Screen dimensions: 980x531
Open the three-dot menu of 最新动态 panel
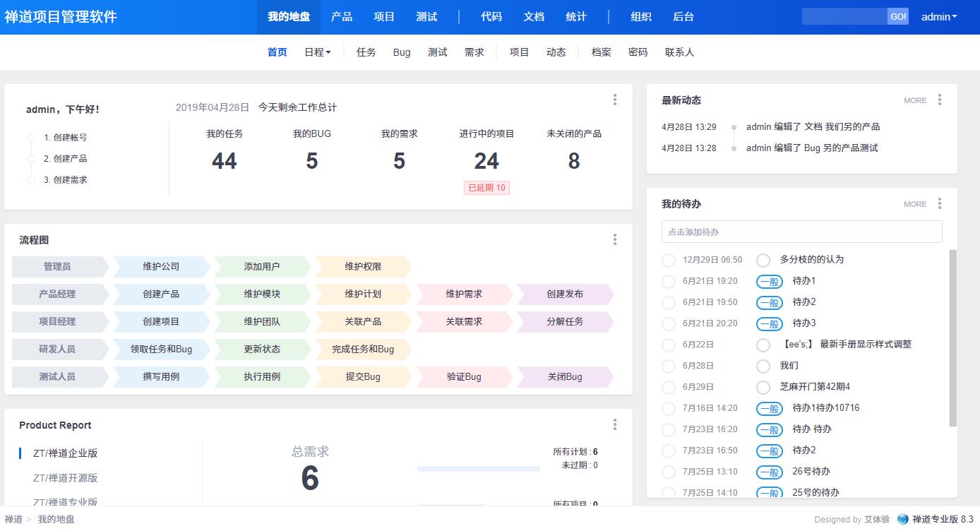point(939,100)
